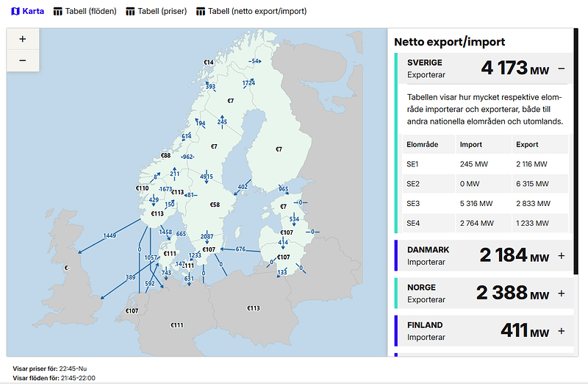Click the 'Visar flöden för' timestamp text
Screen dimensions: 588x384
click(54, 378)
